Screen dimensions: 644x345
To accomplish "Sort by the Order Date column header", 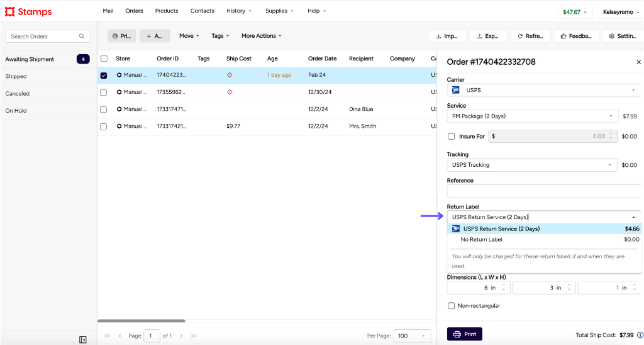I will (x=322, y=59).
